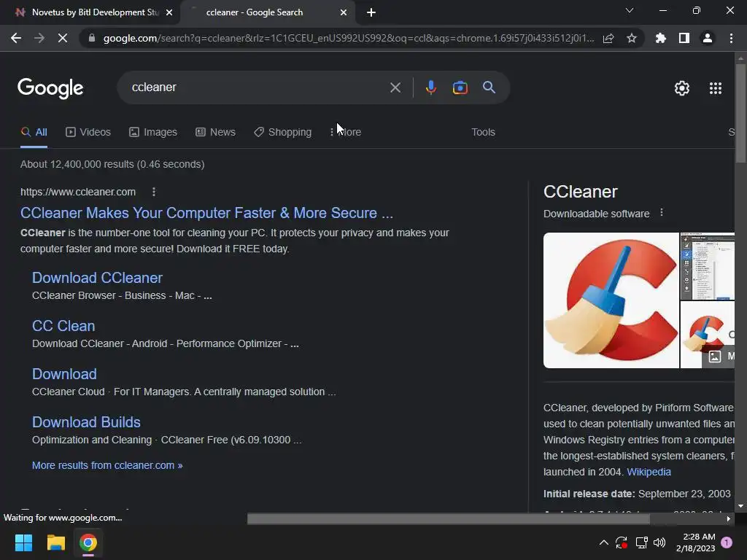View site information via lock icon

coord(92,38)
